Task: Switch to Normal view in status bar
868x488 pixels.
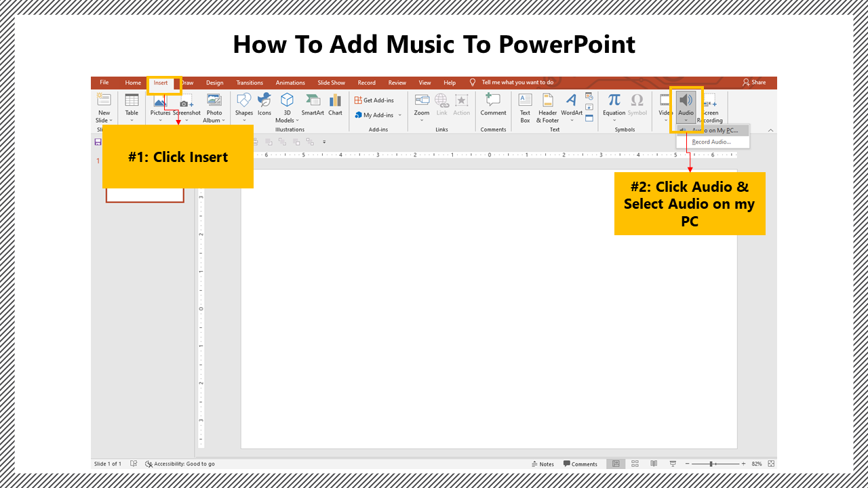Action: pos(616,464)
